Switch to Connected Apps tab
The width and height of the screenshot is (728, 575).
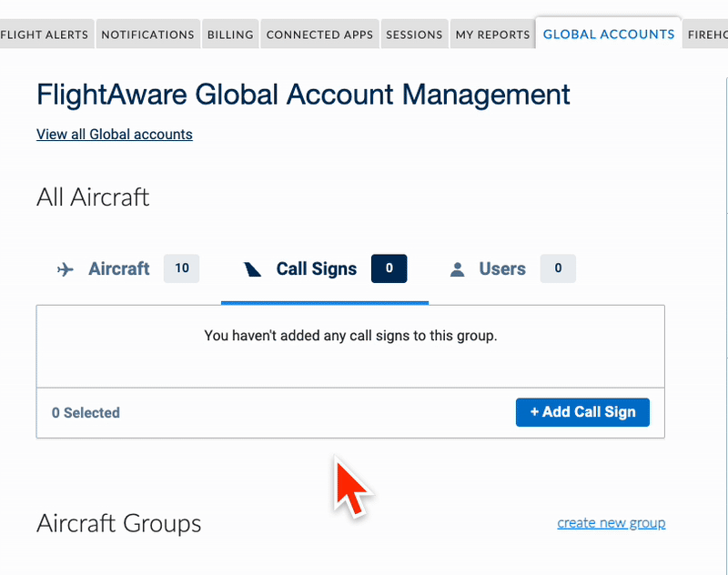click(x=319, y=35)
